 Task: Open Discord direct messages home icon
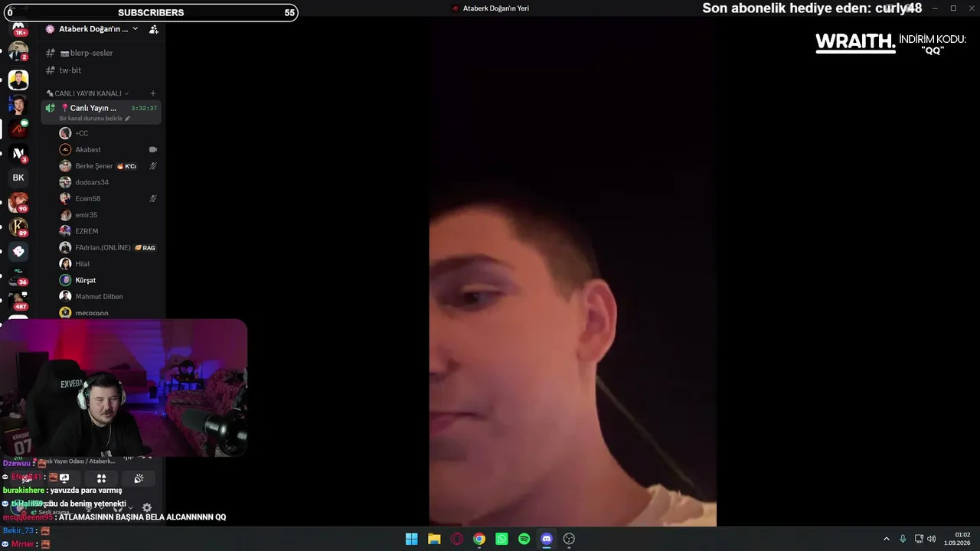point(18,28)
